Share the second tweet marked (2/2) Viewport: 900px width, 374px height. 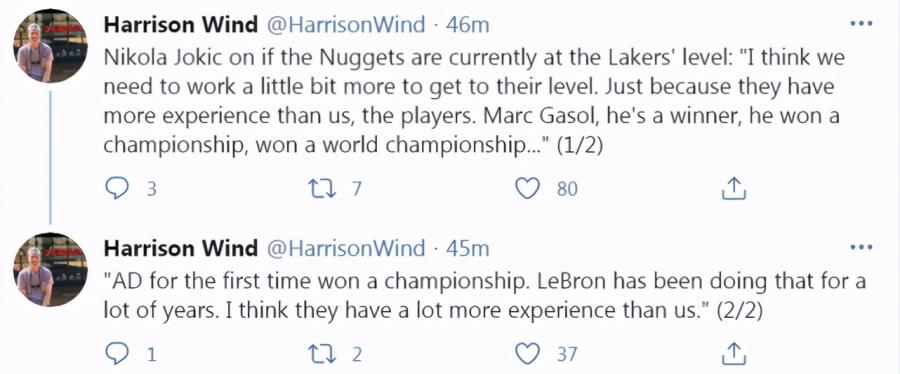click(x=733, y=353)
